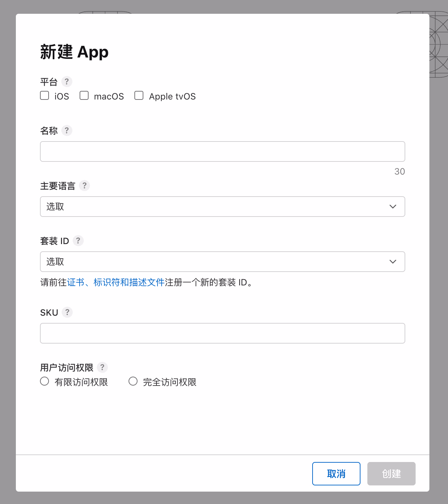Choose the 完全访问权限 radio option
Screen dimensions: 448x504
coord(133,381)
